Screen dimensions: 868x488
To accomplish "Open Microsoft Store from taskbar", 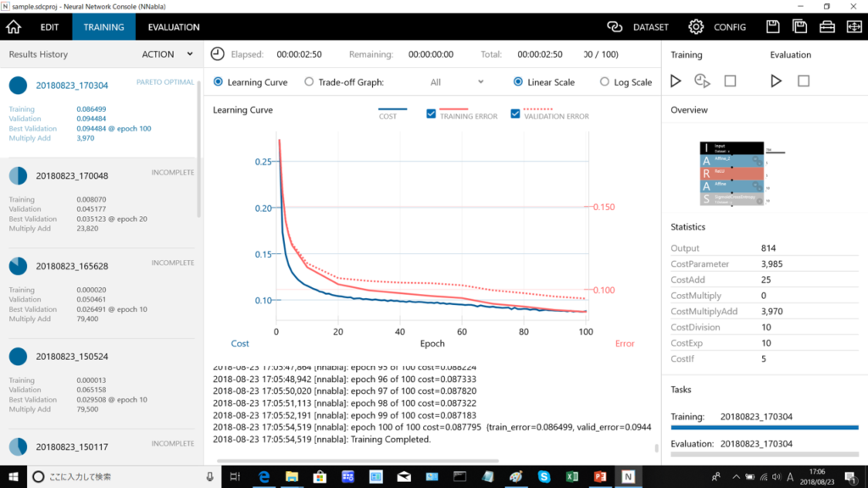I will 320,476.
